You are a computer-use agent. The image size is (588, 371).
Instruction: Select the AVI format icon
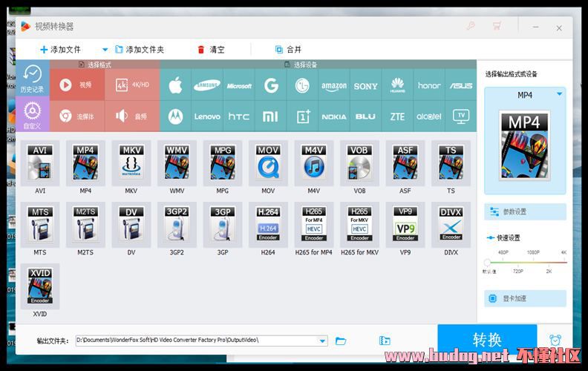(x=40, y=163)
